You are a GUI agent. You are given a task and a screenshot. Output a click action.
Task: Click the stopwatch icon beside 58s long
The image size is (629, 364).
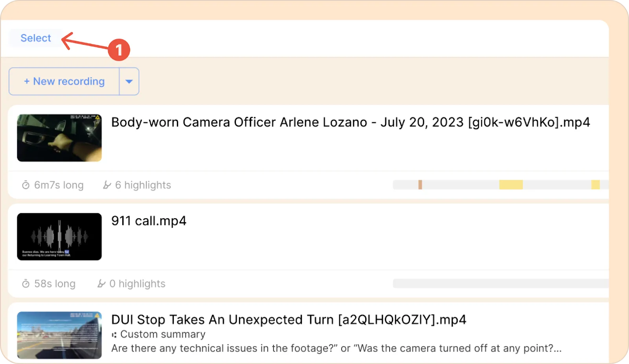point(26,284)
